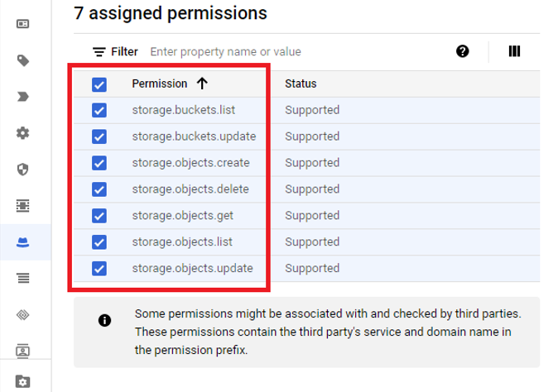Image resolution: width=558 pixels, height=392 pixels.
Task: Click the shield security sidebar icon
Action: (x=23, y=170)
